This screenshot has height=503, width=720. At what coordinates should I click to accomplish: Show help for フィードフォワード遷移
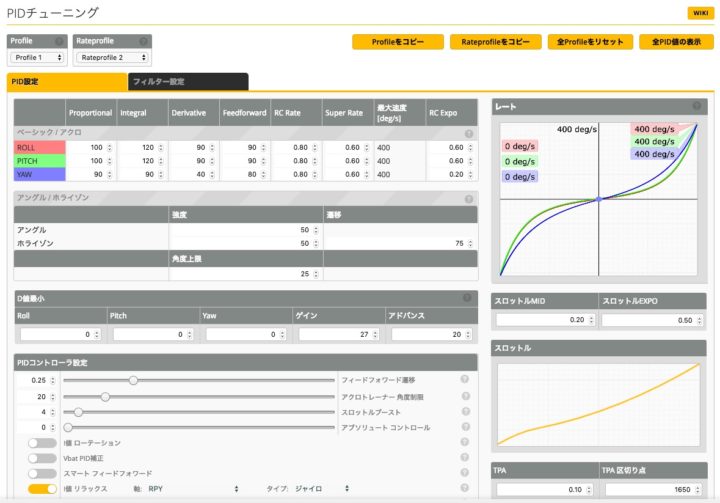pos(465,380)
